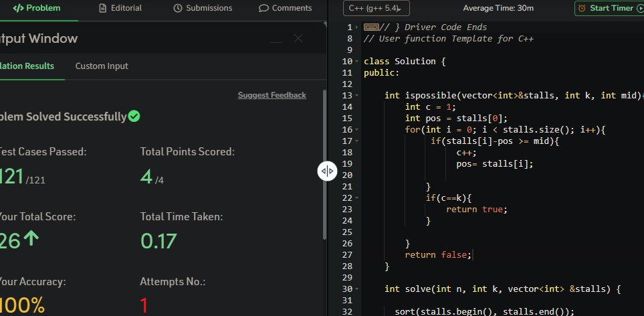This screenshot has width=644, height=316.
Task: Click 'sort(stalls.begin(), stalls.end());' line
Action: tap(485, 311)
